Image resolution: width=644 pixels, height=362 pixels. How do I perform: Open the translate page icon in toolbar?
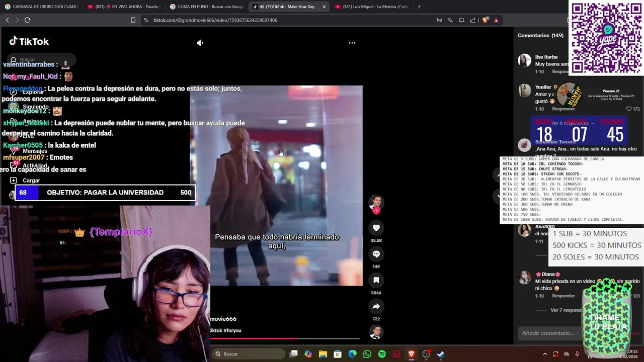tap(450, 20)
